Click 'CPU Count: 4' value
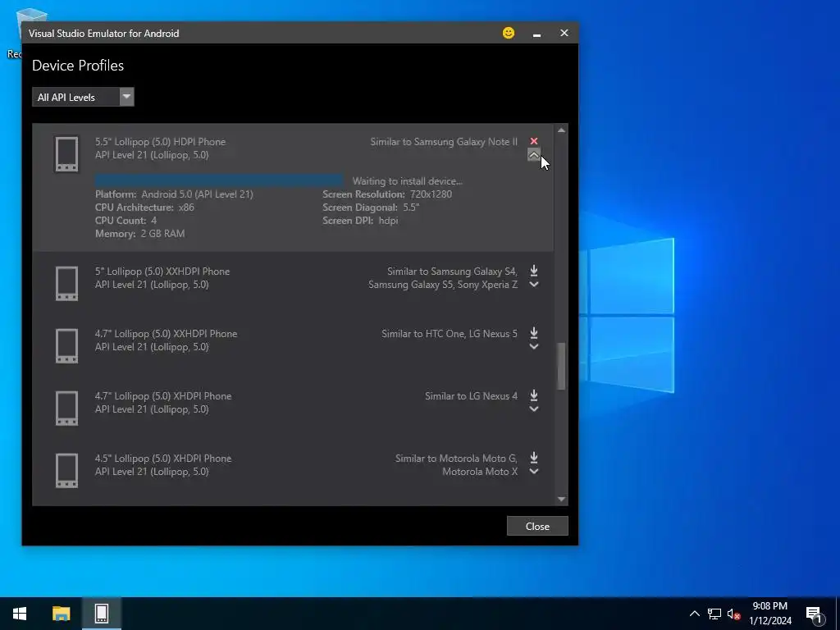 126,220
